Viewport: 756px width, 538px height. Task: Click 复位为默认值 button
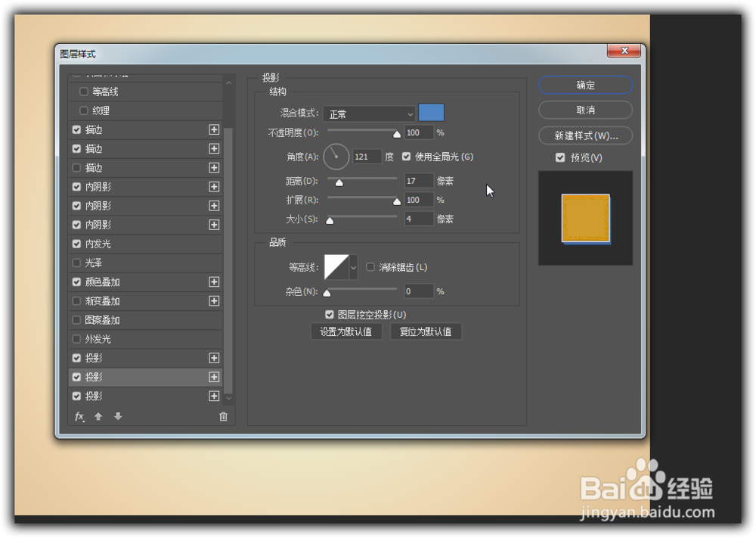coord(425,331)
